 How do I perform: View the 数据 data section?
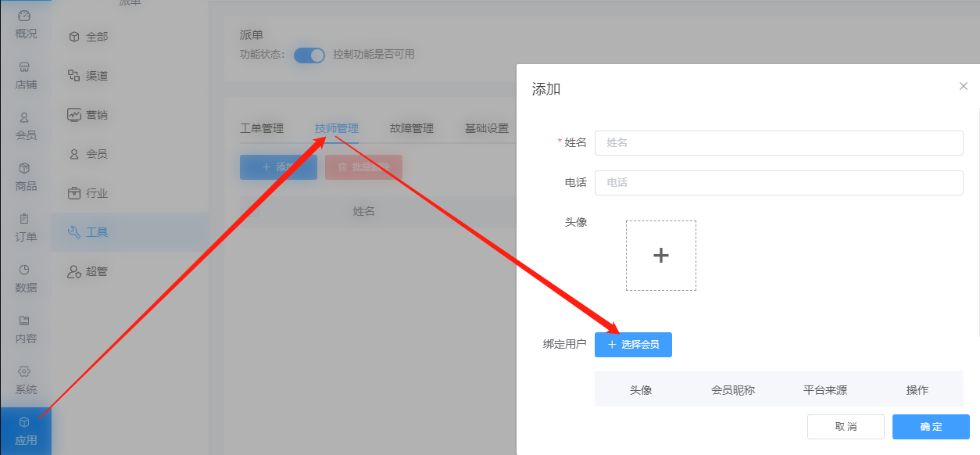pyautogui.click(x=25, y=280)
